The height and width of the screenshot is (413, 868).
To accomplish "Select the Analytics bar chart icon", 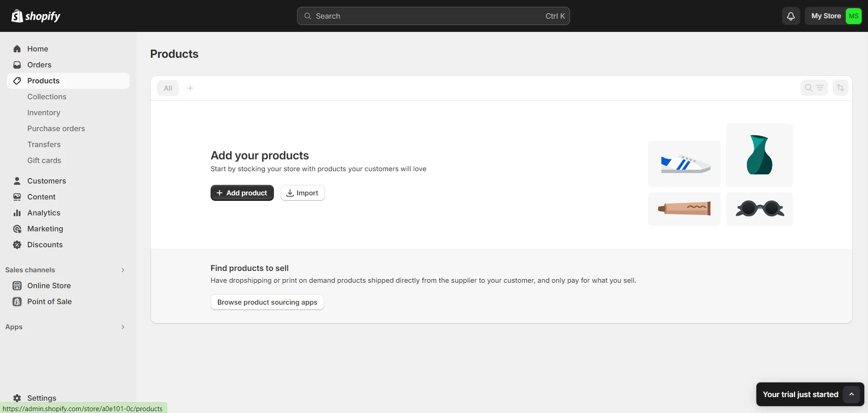I will coord(17,213).
